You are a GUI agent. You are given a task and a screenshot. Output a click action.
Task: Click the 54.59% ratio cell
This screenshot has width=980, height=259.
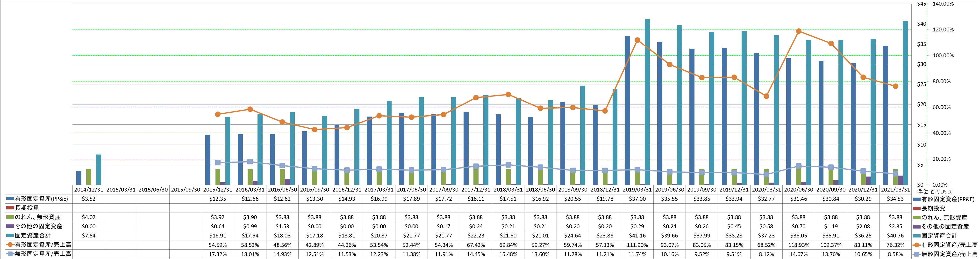(218, 245)
